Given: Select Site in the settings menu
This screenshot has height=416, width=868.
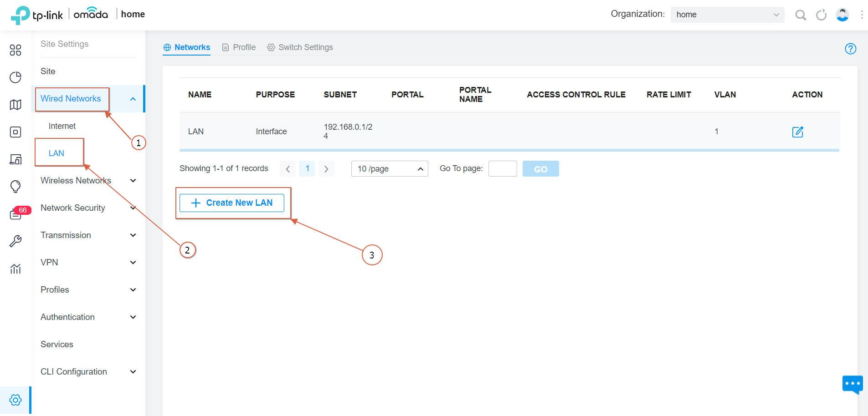Looking at the screenshot, I should [x=48, y=71].
